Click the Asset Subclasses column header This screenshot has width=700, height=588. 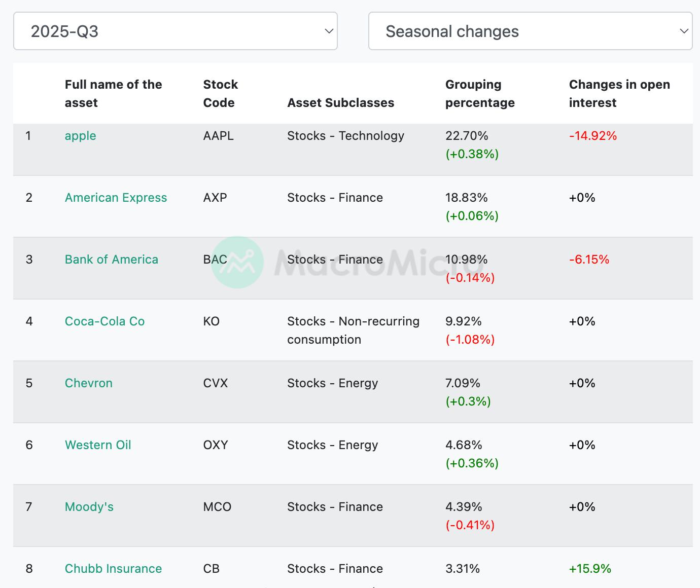tap(340, 103)
